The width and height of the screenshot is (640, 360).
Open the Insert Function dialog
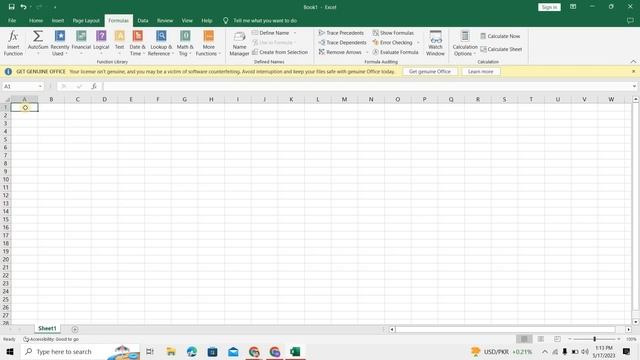[x=13, y=43]
